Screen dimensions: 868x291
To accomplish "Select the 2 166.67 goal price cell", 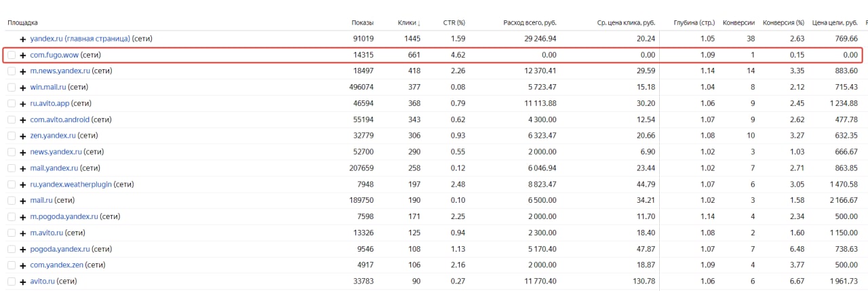I will click(x=844, y=201).
